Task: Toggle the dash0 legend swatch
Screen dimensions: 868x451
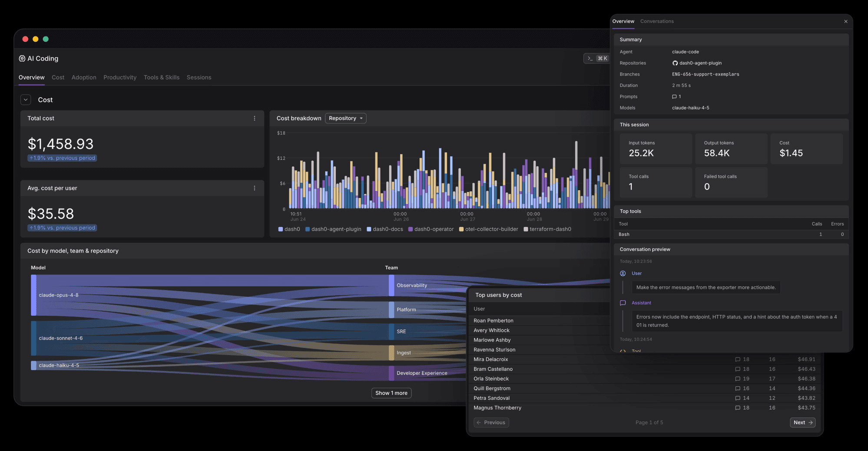Action: (281, 230)
